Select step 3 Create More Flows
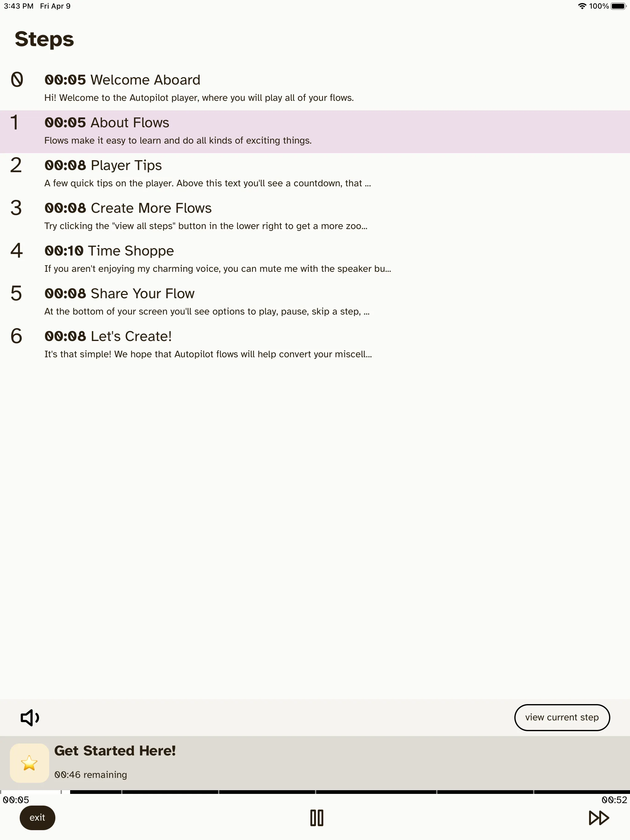Viewport: 630px width, 840px height. tap(315, 216)
